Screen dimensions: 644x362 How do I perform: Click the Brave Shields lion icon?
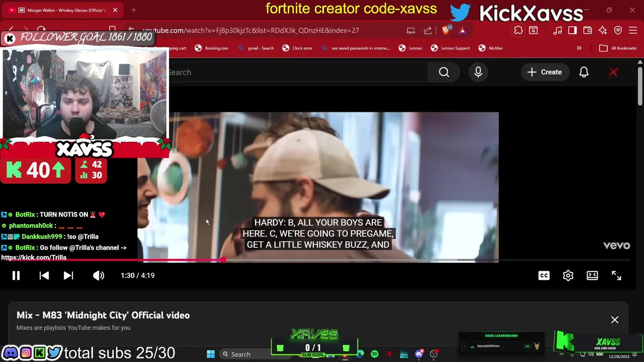(x=446, y=30)
